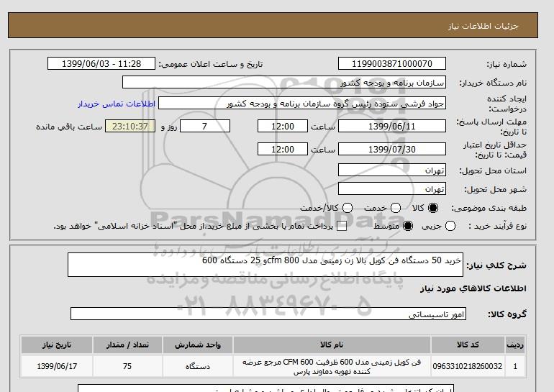Screen dimensions: 554x392
Task: Click the price validity date 1399/07/30
Action: (x=392, y=150)
